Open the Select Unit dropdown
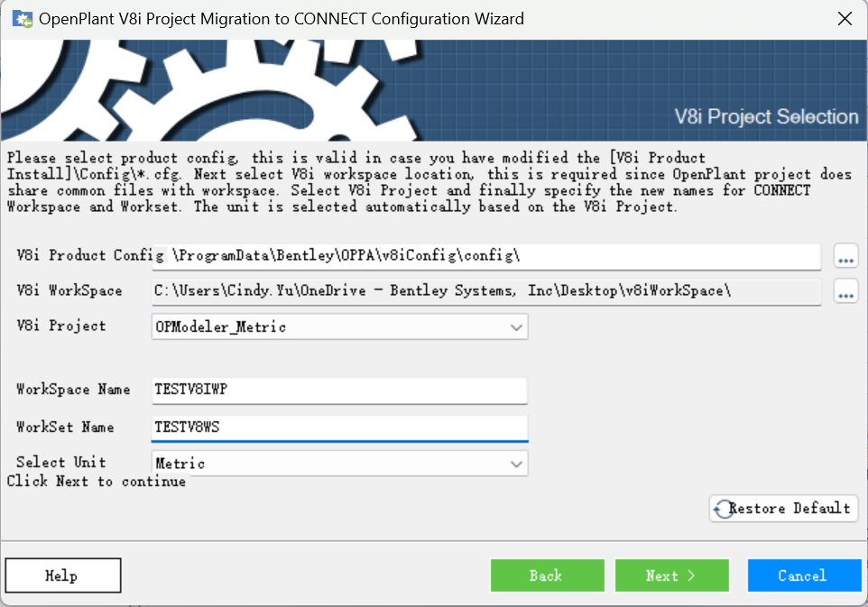868x607 pixels. coord(339,464)
